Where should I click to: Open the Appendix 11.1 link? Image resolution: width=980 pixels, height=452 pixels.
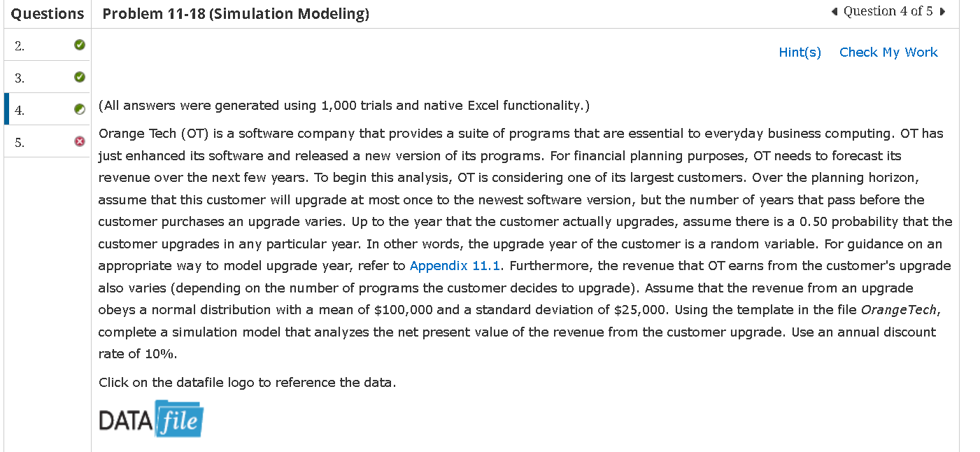(x=453, y=265)
